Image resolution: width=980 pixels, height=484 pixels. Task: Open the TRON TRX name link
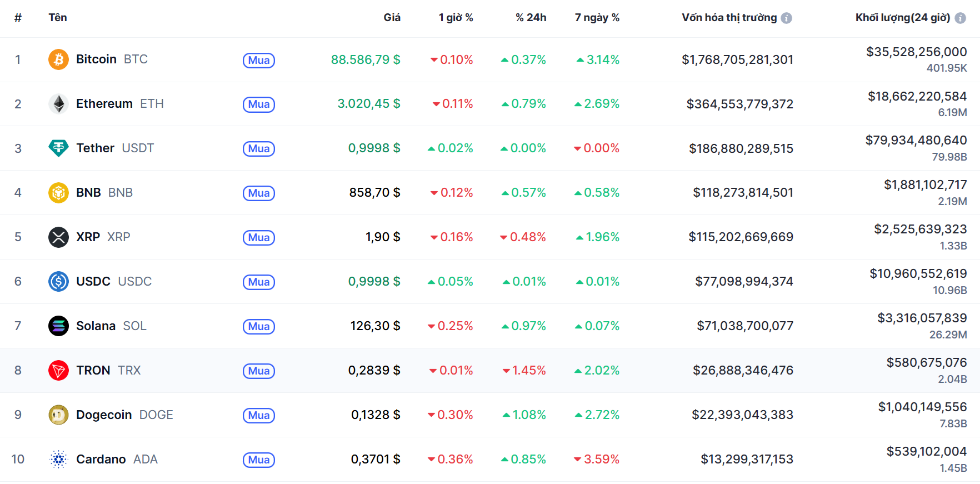[x=108, y=371]
